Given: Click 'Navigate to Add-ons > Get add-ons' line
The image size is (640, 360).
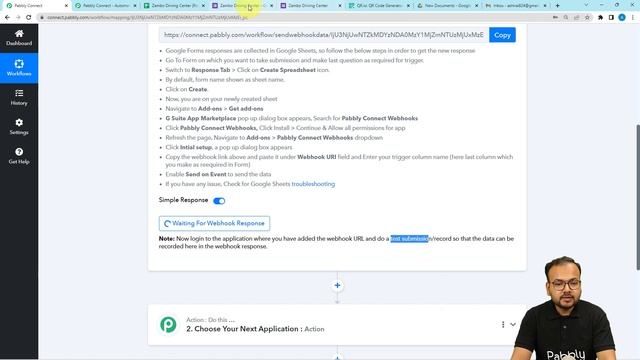Looking at the screenshot, I should pos(214,109).
